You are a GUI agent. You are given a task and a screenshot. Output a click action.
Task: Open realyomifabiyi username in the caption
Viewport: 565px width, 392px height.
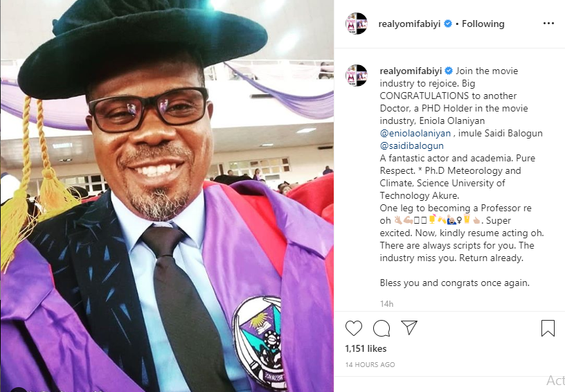pyautogui.click(x=411, y=71)
